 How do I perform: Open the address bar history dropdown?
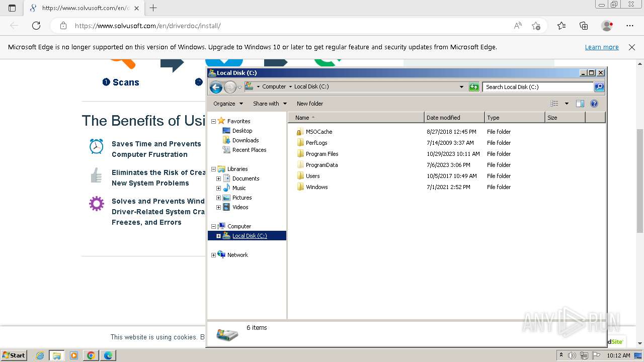click(461, 87)
